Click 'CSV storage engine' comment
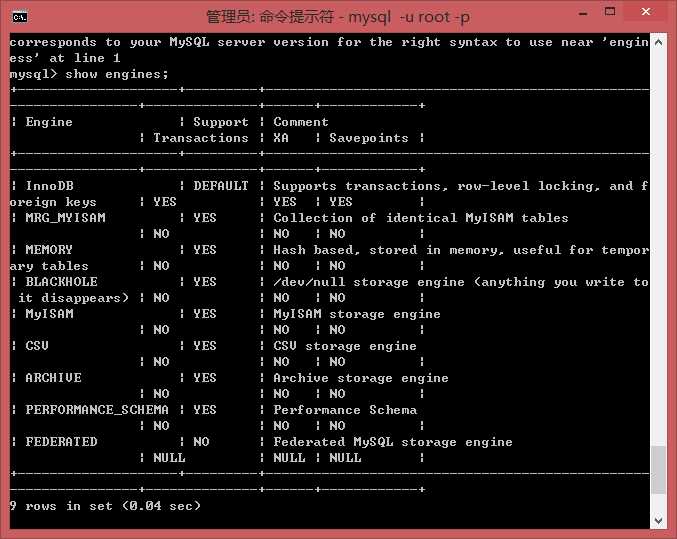The height and width of the screenshot is (539, 677). point(345,346)
